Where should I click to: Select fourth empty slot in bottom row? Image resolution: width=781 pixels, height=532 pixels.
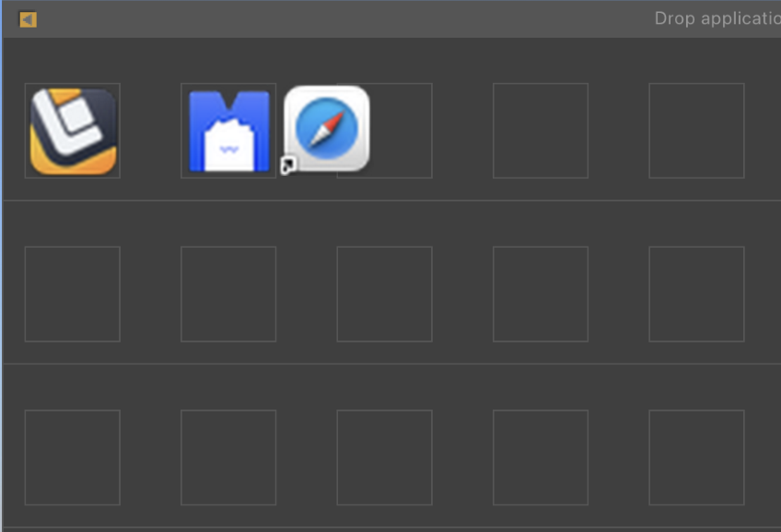[541, 457]
